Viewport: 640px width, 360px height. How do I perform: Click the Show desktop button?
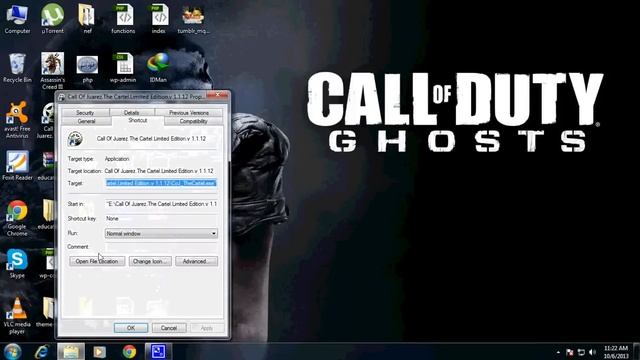coord(636,351)
